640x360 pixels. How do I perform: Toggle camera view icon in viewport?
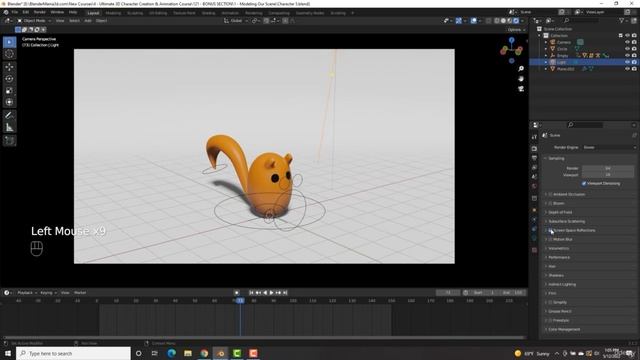coord(521,89)
